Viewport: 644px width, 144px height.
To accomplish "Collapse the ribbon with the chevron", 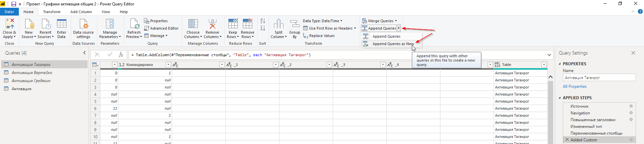I will click(633, 11).
